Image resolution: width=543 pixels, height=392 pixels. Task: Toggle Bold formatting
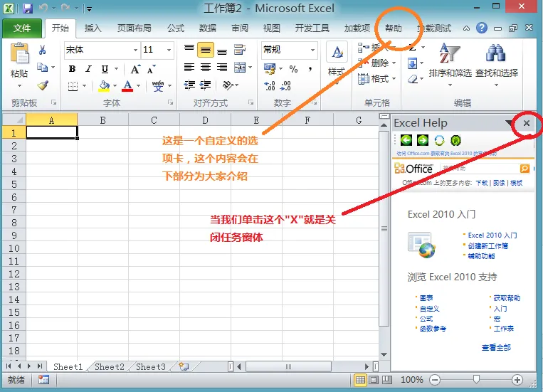pyautogui.click(x=72, y=69)
